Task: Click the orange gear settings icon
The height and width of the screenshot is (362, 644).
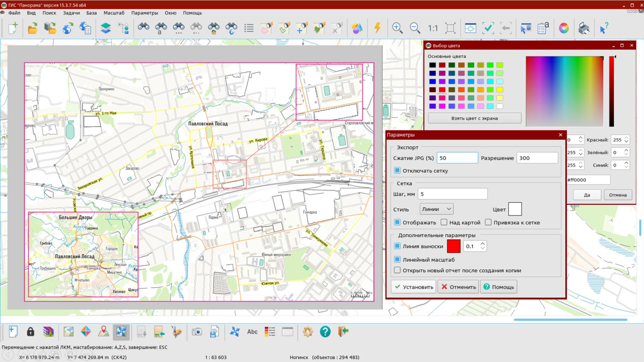Action: (x=307, y=332)
